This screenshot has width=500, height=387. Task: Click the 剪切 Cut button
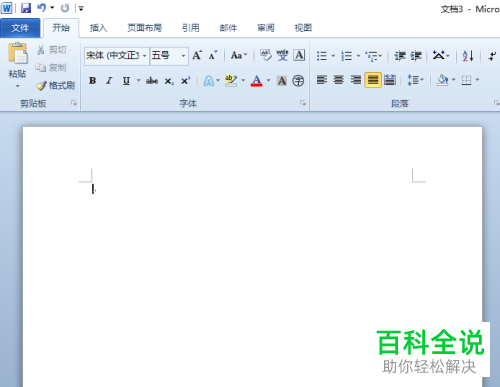pyautogui.click(x=52, y=50)
